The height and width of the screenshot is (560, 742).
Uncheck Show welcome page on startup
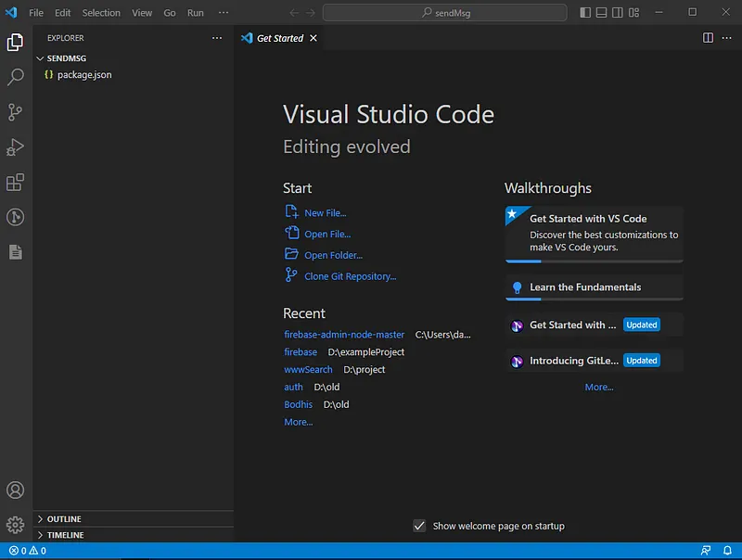coord(419,526)
